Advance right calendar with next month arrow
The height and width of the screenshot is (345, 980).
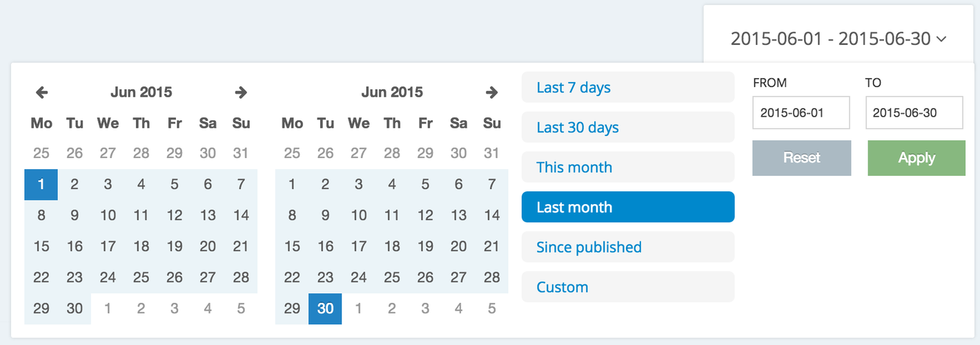tap(491, 92)
